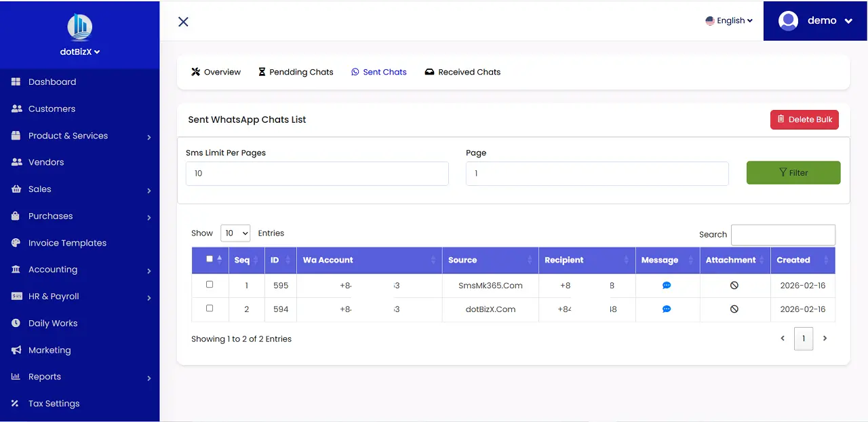Screen dimensions: 868x422
Task: Click inside the Search field
Action: tap(783, 235)
